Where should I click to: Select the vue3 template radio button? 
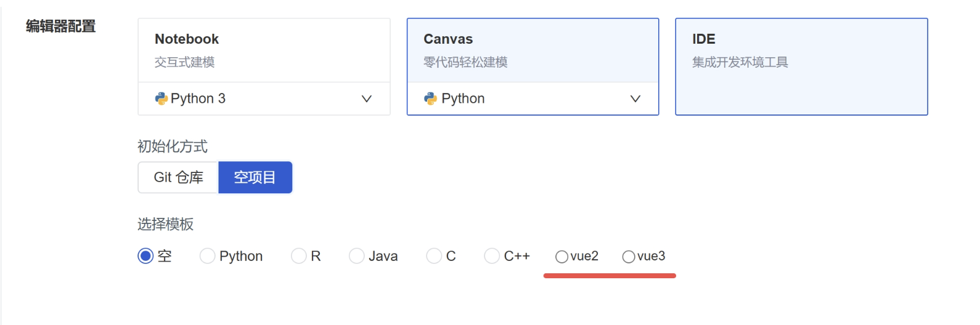click(x=629, y=257)
